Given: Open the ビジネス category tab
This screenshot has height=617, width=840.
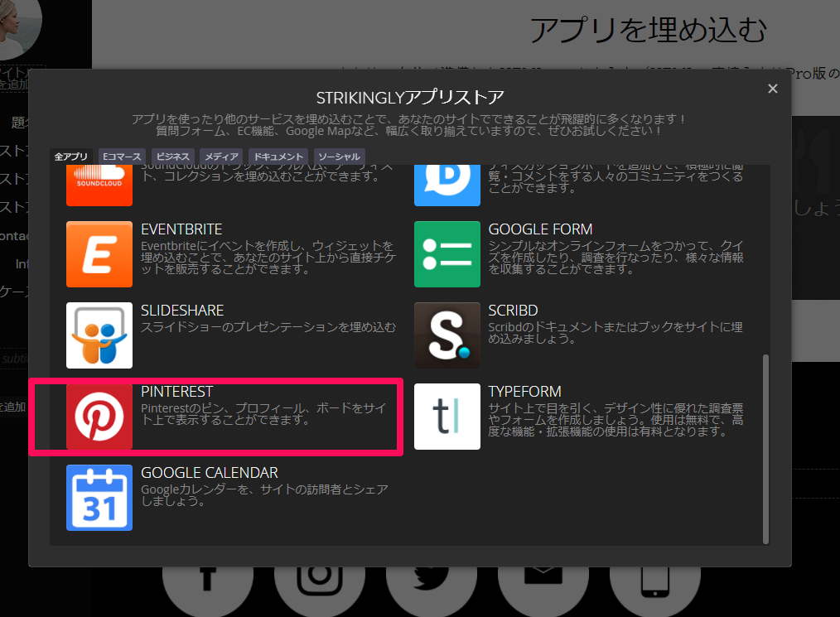Looking at the screenshot, I should 172,157.
